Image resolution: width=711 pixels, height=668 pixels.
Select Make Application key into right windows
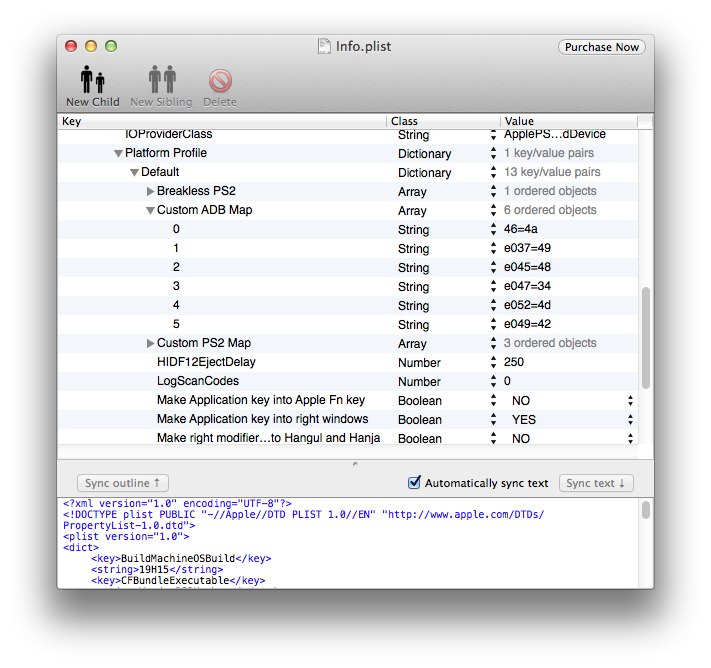[263, 419]
